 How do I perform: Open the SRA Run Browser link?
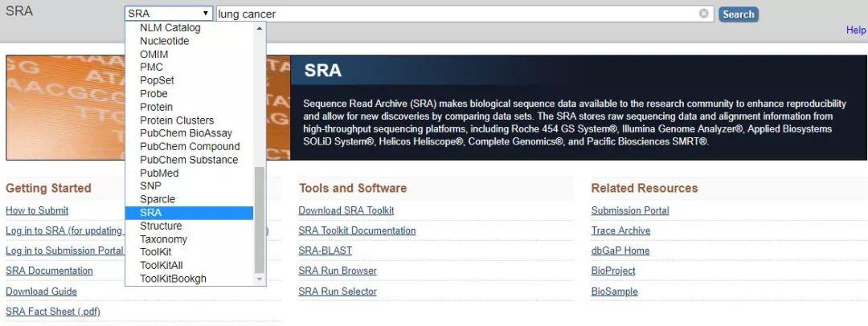(337, 271)
